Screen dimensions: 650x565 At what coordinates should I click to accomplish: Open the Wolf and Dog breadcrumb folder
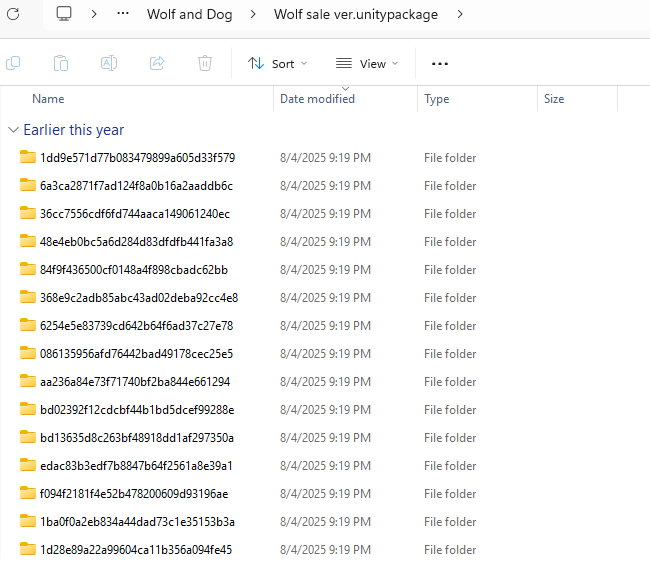tap(189, 14)
